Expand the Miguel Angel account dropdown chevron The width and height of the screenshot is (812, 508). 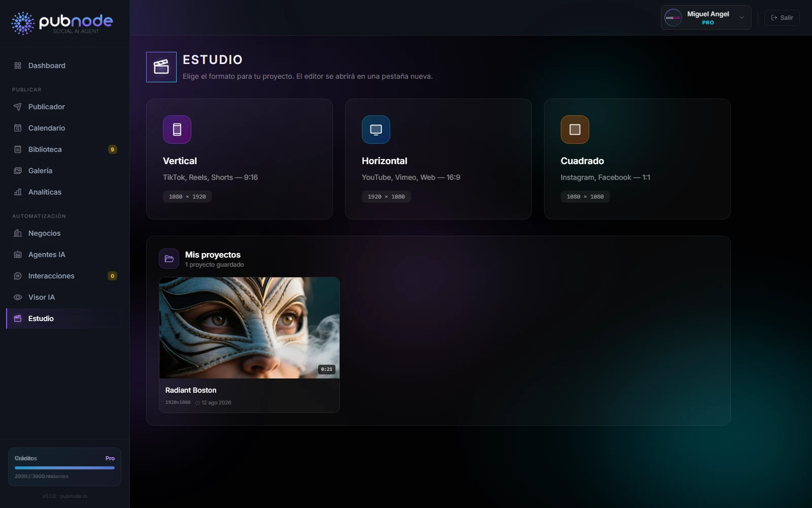point(741,18)
